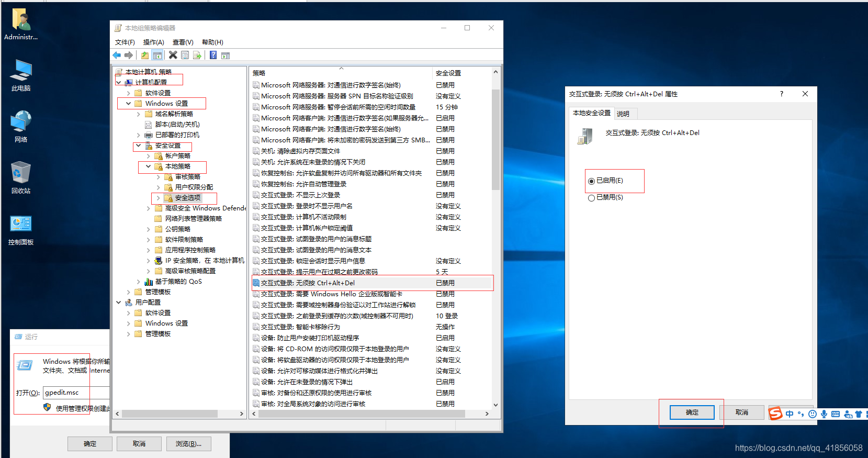Click 取消 in the Run dialog
This screenshot has width=868, height=458.
139,444
